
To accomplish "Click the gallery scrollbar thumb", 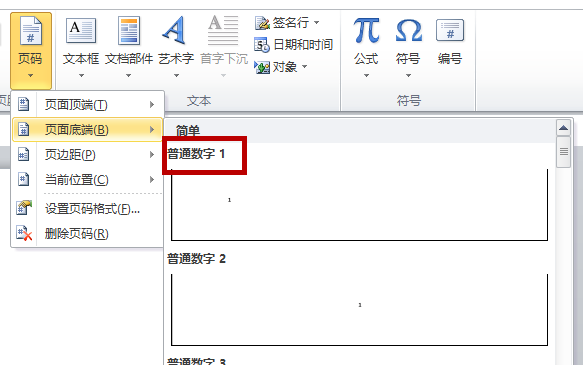I will (563, 152).
